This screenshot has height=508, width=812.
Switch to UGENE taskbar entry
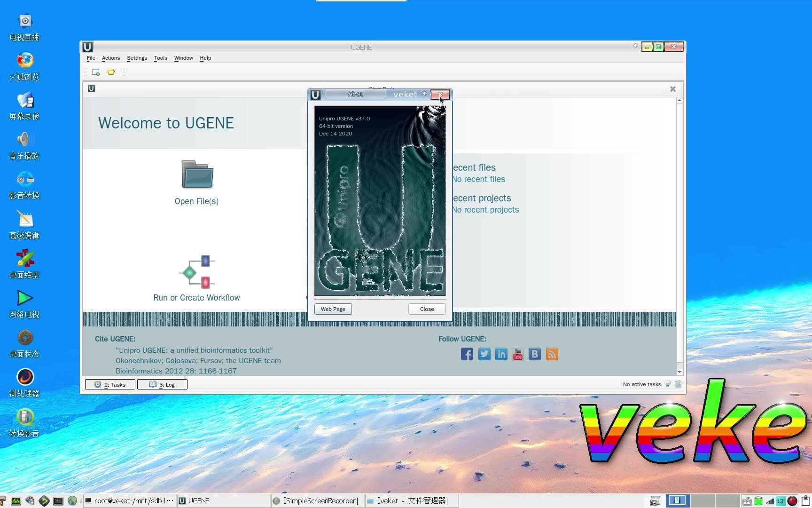[x=224, y=501]
